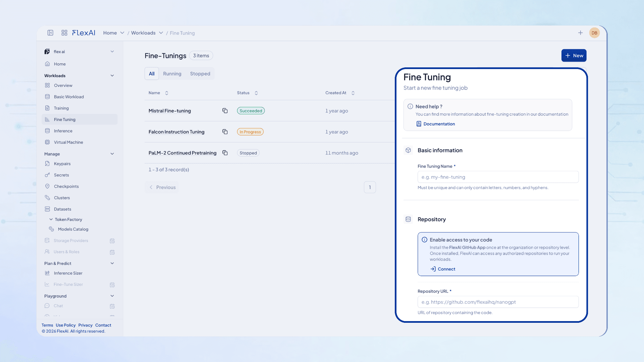Click the Home icon in sidebar

(x=47, y=64)
